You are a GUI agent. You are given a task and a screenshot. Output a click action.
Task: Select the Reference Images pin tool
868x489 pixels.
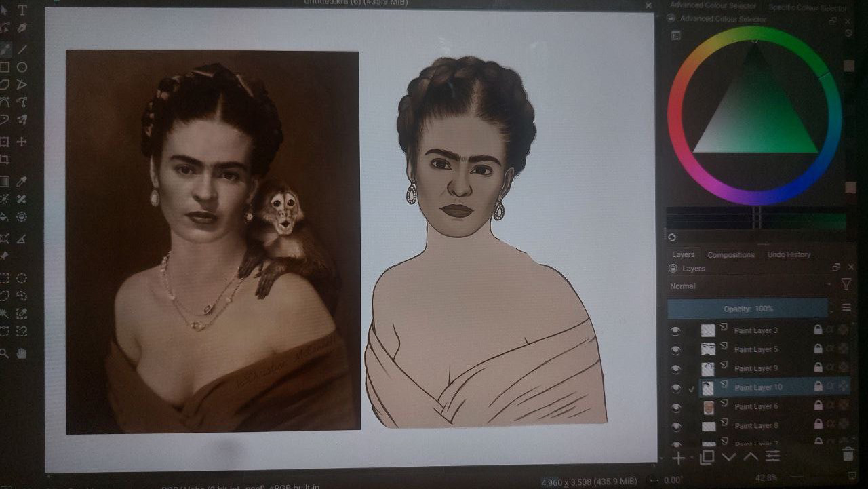coord(5,256)
